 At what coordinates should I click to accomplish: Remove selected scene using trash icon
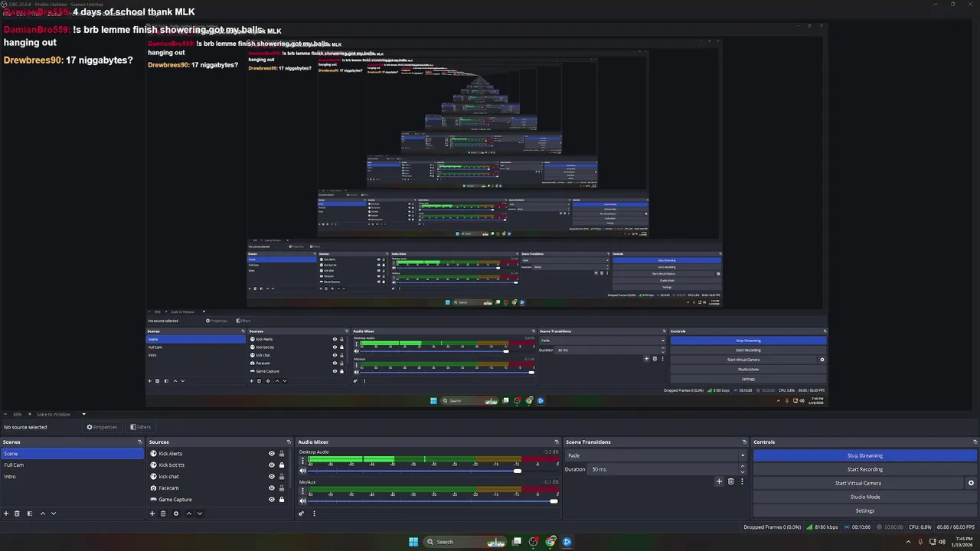[x=17, y=514]
